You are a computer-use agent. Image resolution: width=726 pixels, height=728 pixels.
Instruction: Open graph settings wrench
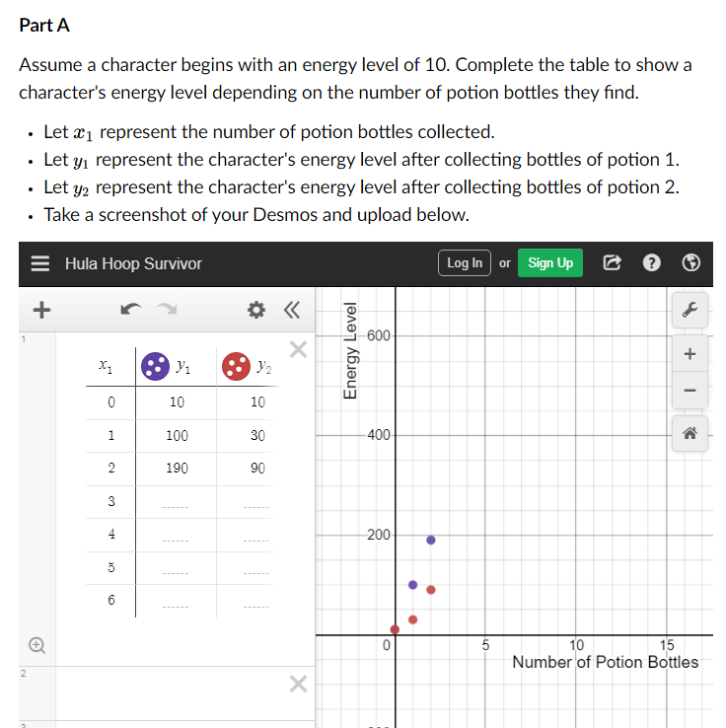point(690,309)
